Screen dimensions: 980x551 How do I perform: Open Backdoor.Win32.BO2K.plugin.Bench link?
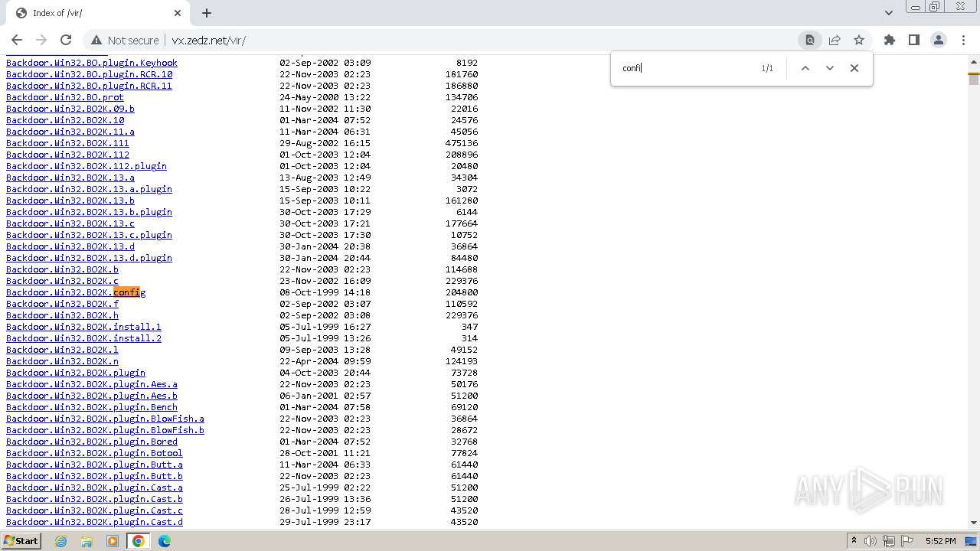coord(92,407)
